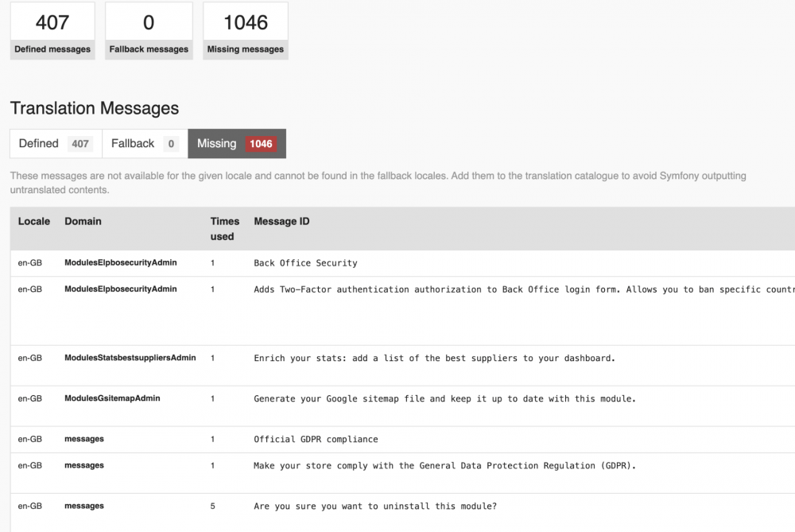This screenshot has height=532, width=795.
Task: Click the Fallback messages counter showing 0
Action: pyautogui.click(x=149, y=30)
